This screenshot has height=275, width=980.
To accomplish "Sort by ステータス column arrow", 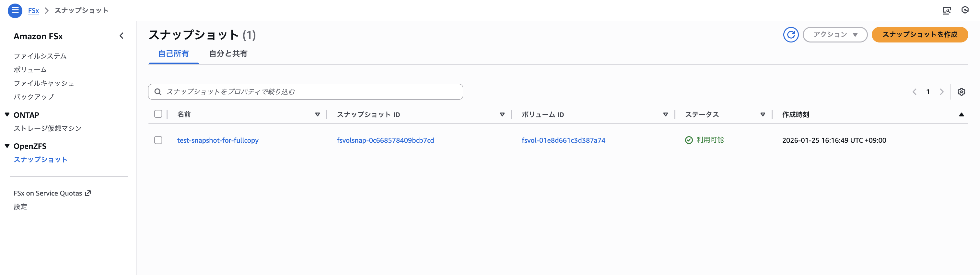I will tap(763, 115).
